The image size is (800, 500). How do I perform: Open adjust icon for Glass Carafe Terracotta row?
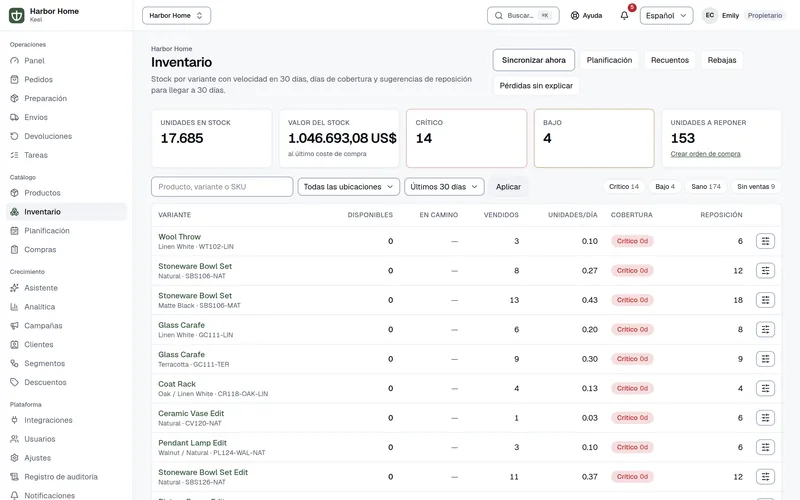click(x=765, y=359)
